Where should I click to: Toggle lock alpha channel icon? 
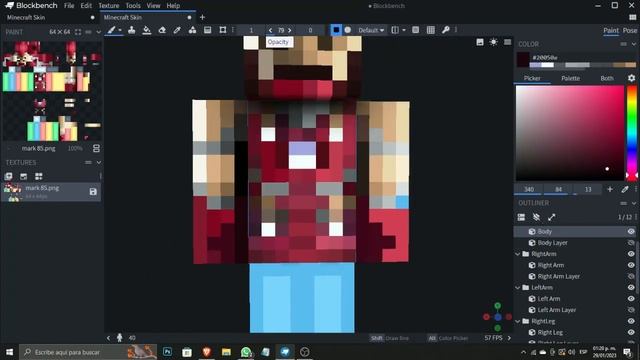click(x=416, y=30)
